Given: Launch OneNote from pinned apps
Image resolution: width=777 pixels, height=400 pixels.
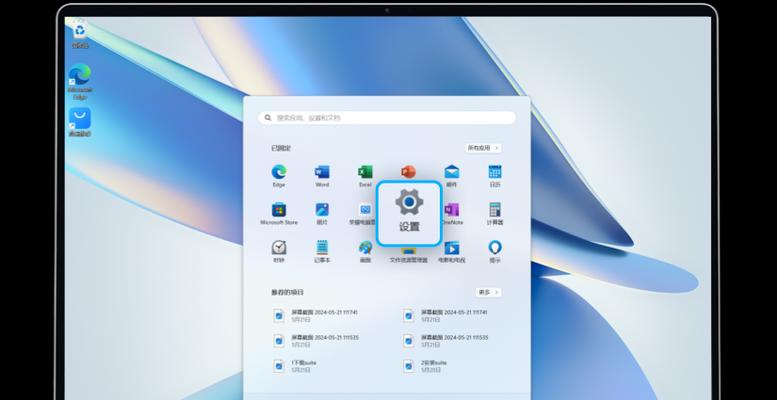Looking at the screenshot, I should click(x=451, y=214).
